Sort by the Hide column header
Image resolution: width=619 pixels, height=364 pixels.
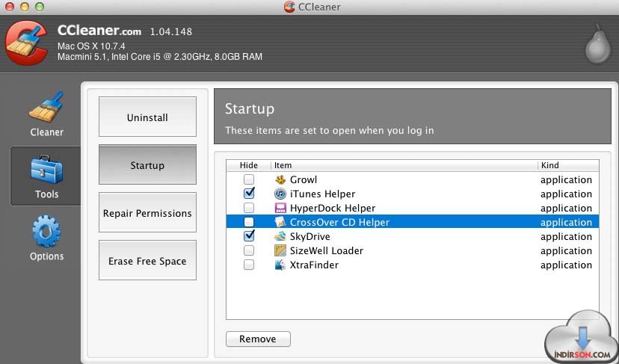click(248, 165)
